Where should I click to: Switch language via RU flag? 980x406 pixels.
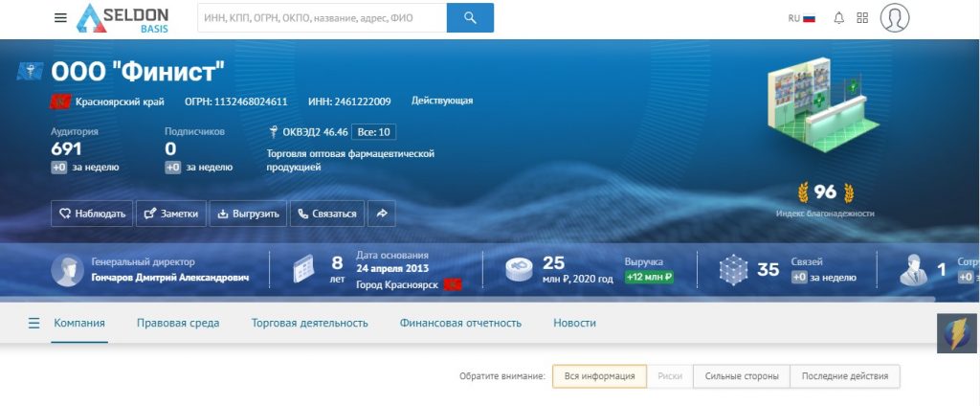click(802, 18)
